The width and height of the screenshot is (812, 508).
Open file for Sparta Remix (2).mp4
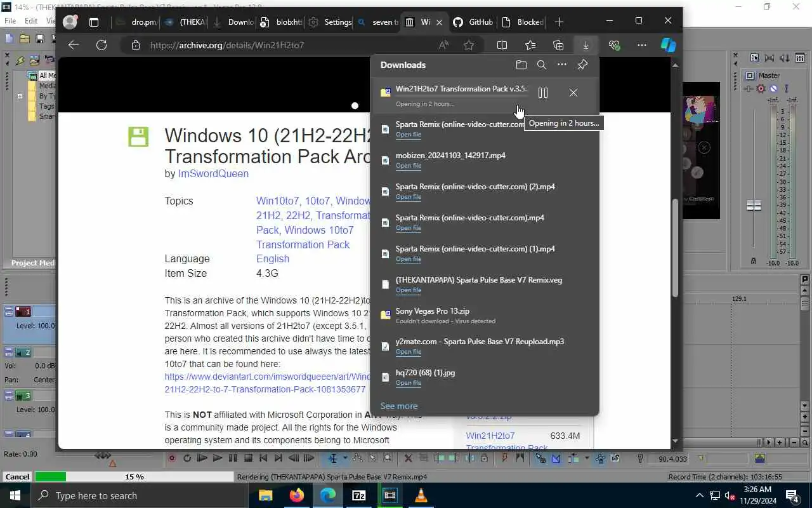coord(409,197)
